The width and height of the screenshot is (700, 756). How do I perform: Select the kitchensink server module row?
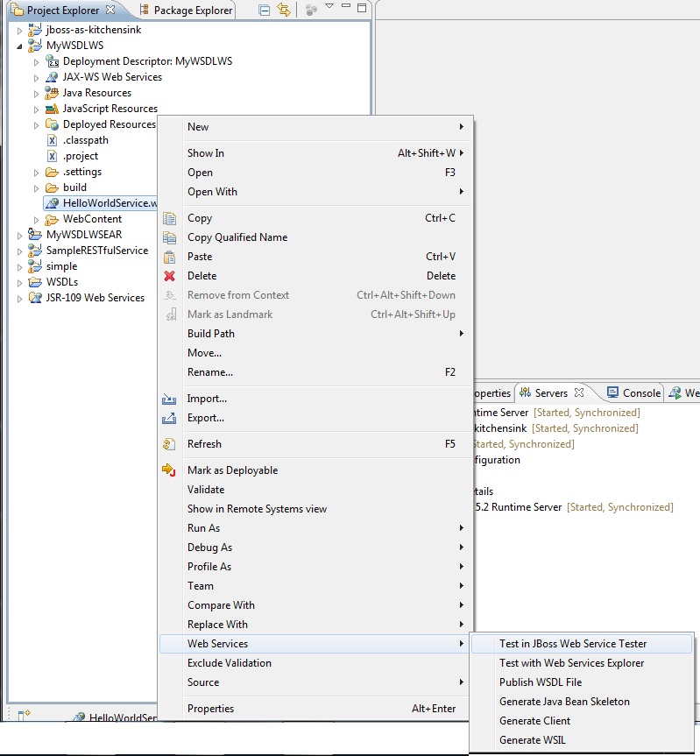555,428
